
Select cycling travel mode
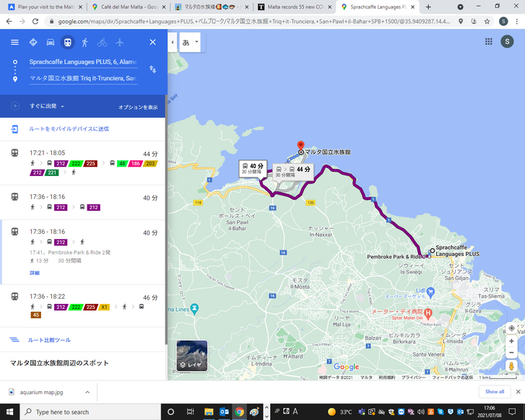[103, 42]
